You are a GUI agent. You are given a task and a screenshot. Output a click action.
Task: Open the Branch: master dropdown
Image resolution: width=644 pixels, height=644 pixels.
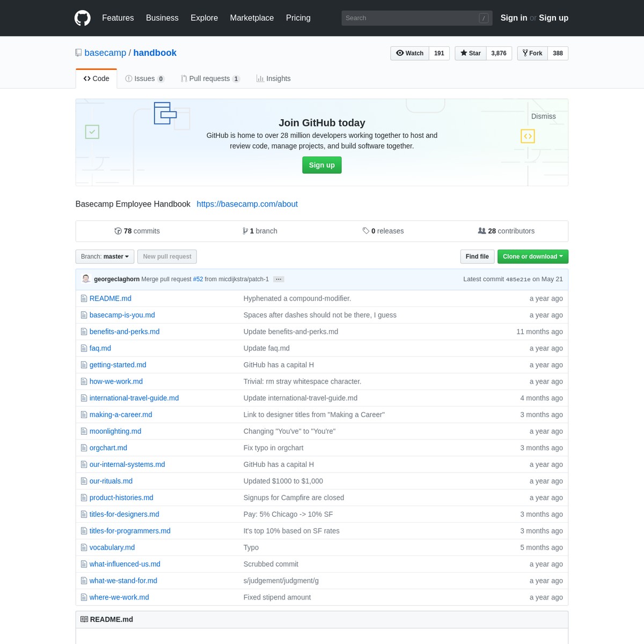tap(105, 257)
